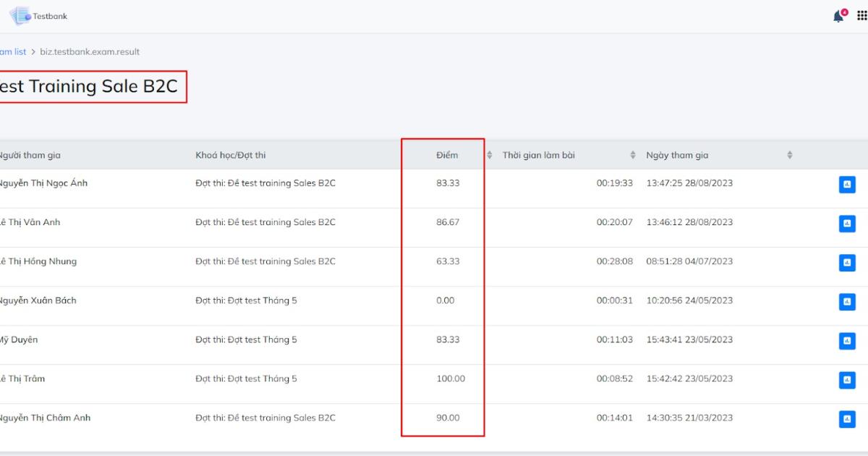Click Lê Thị Trâm's 100.00 score cell

(451, 378)
